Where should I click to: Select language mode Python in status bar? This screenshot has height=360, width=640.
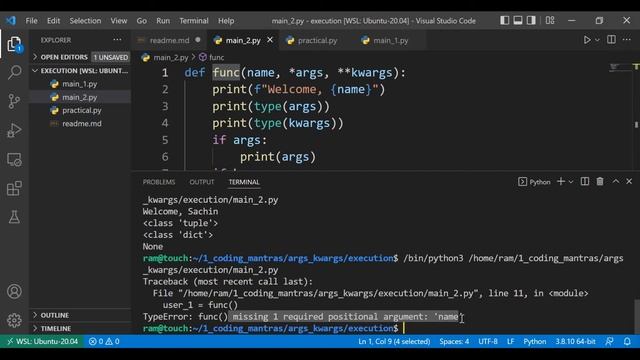(535, 341)
